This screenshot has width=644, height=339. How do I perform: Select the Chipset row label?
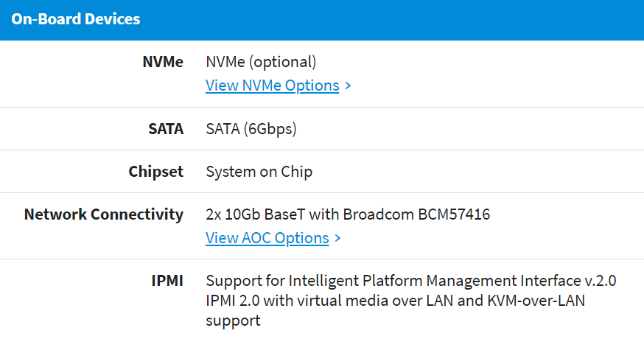click(155, 172)
